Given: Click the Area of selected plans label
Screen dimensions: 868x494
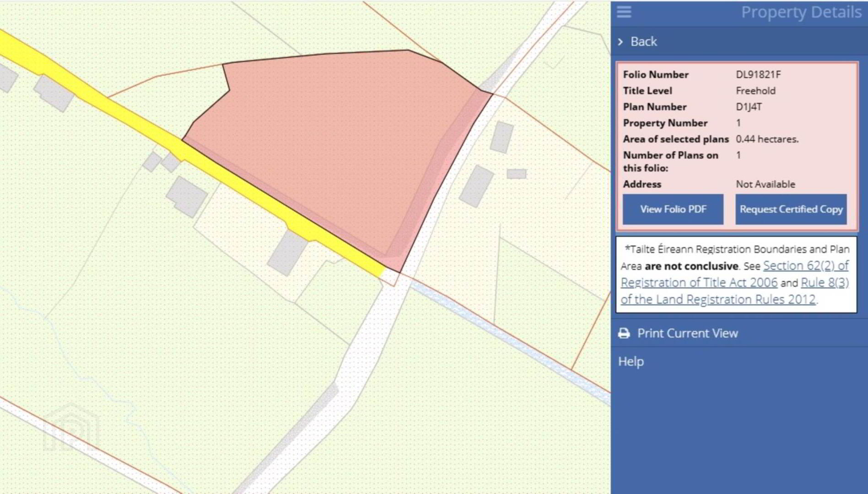Looking at the screenshot, I should 676,139.
